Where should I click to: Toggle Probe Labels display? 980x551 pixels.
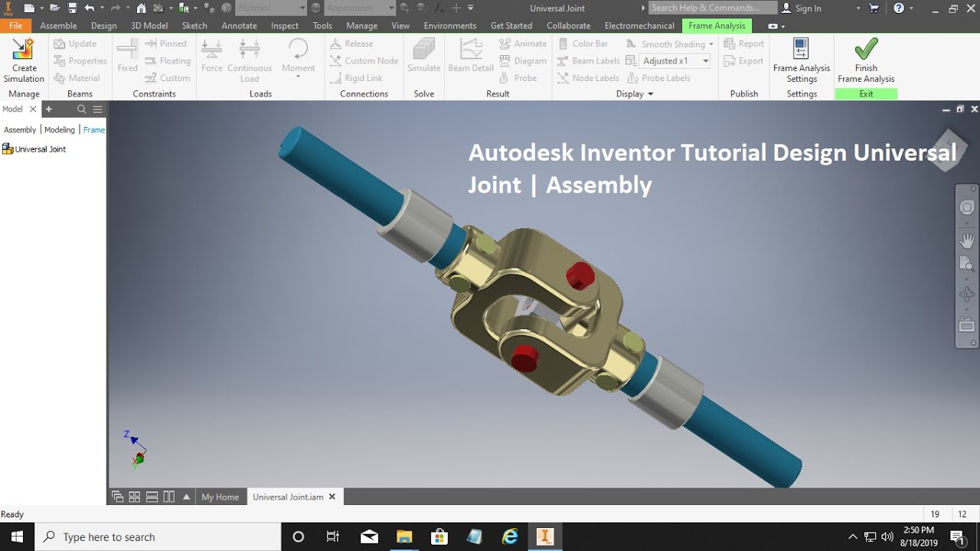coord(658,77)
